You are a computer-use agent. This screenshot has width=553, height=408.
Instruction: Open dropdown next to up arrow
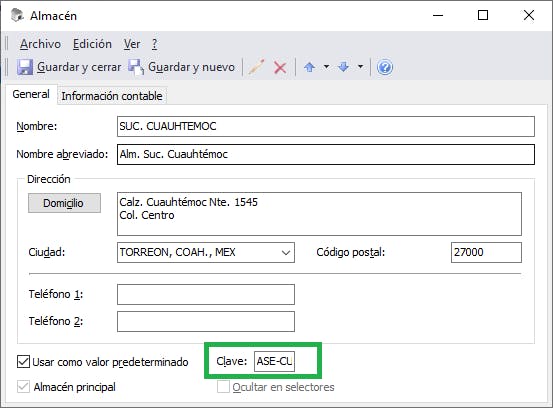click(x=327, y=66)
